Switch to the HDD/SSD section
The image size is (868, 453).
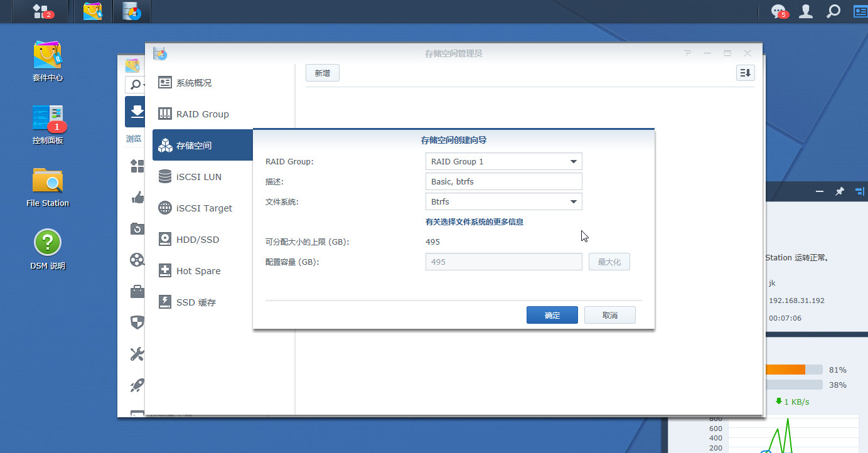click(x=198, y=240)
